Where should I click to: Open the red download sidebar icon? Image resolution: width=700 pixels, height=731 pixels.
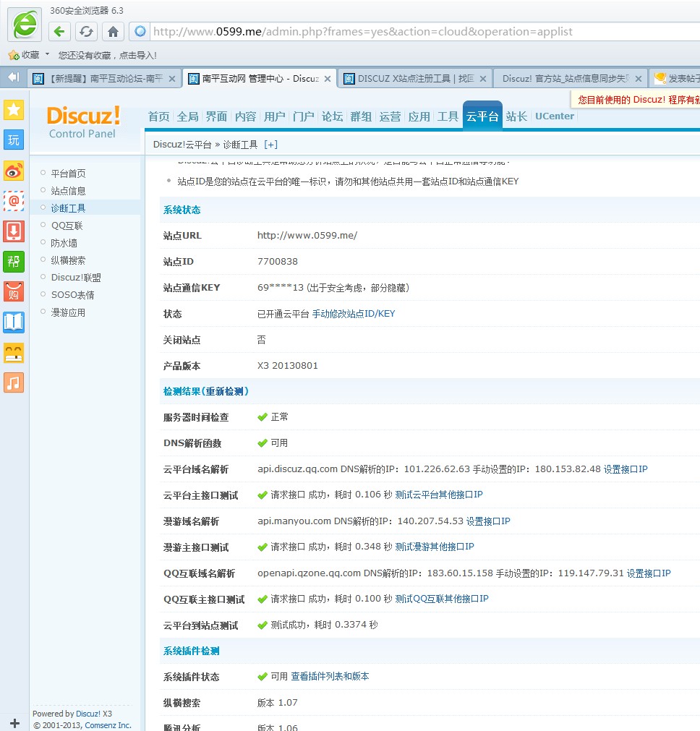point(14,231)
